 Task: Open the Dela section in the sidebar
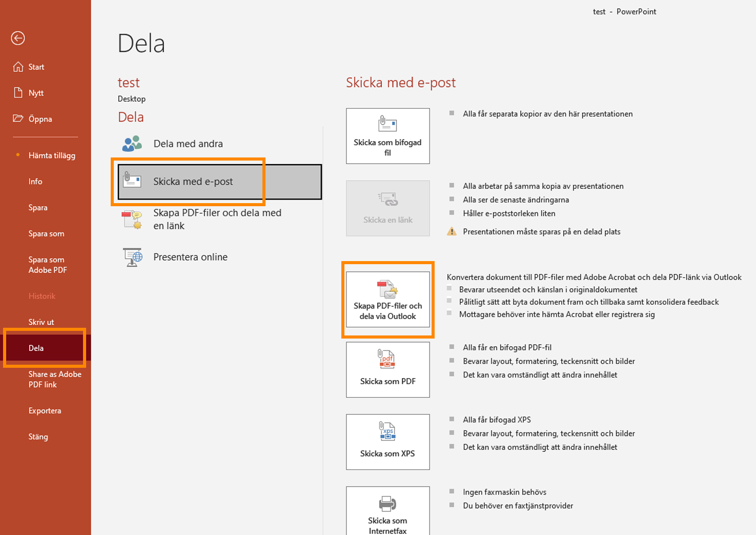click(36, 348)
